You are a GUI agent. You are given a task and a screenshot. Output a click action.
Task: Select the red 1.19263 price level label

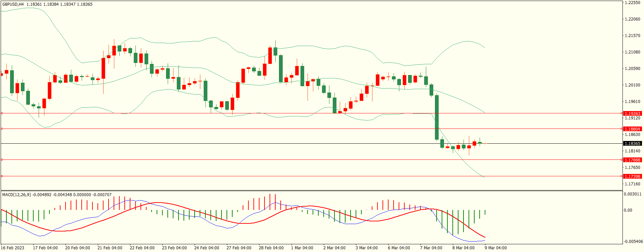pos(632,113)
